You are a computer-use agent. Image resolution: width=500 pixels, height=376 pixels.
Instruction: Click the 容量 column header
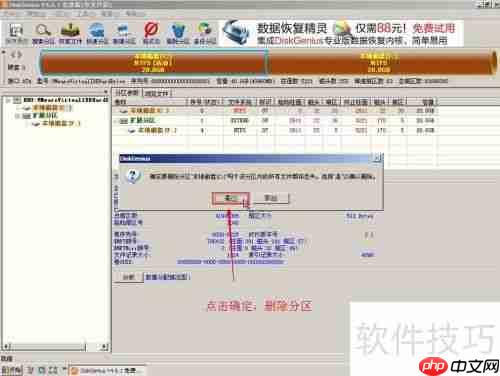423,102
